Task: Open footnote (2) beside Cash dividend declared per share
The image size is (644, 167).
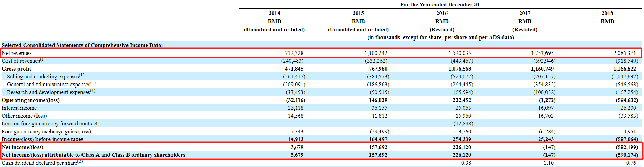Action: tap(80, 162)
